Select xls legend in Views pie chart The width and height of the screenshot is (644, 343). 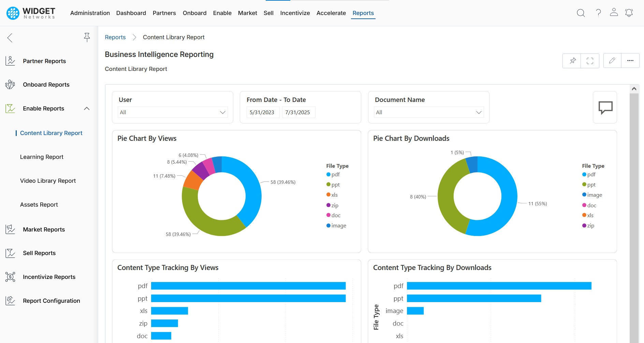pyautogui.click(x=332, y=195)
